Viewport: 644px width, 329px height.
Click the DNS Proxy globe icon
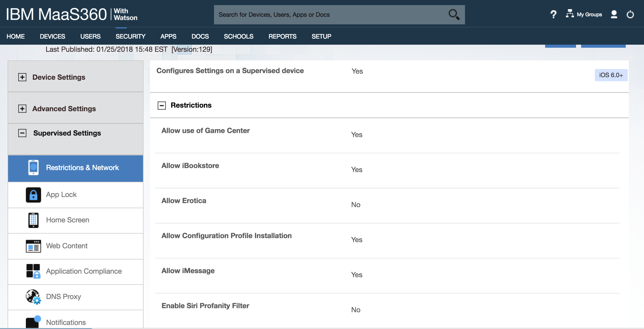point(33,297)
